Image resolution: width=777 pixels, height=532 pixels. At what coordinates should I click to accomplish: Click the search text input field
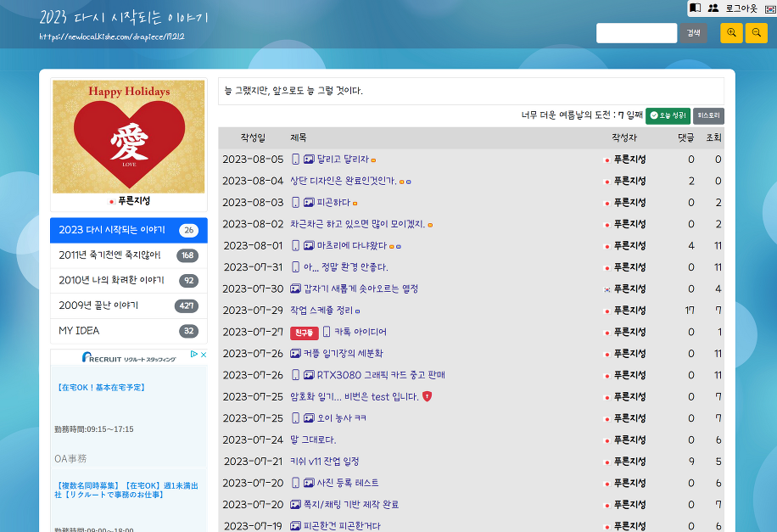636,33
